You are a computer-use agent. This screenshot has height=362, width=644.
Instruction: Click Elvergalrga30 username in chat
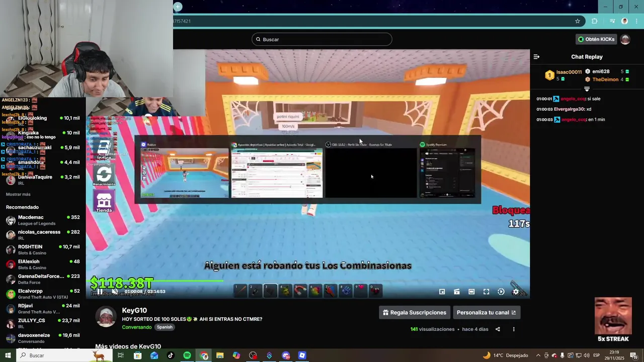[569, 109]
